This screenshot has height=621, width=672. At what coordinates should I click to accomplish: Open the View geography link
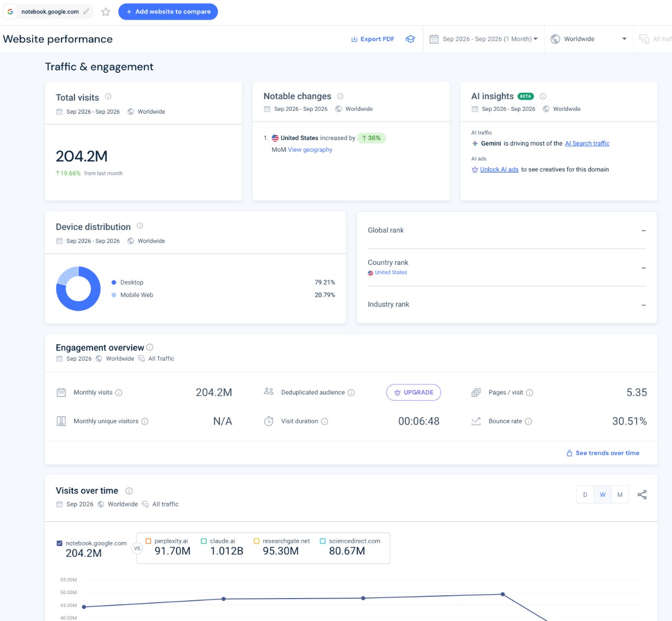click(310, 150)
